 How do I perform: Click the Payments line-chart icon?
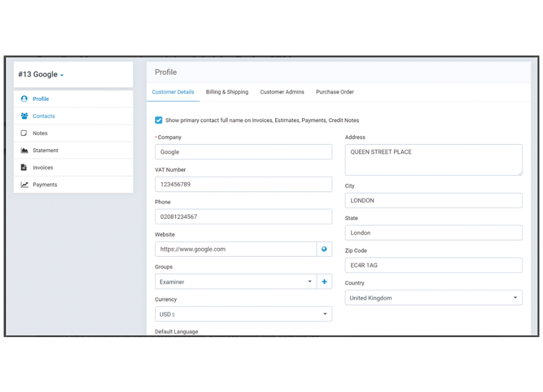(x=24, y=185)
